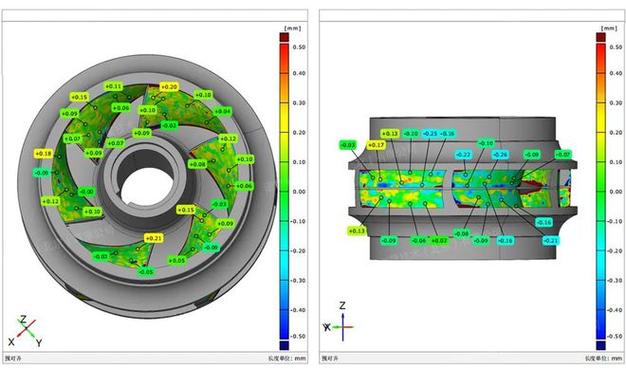Select the -0.25 deviation label in right view
The height and width of the screenshot is (387, 626).
pyautogui.click(x=430, y=134)
